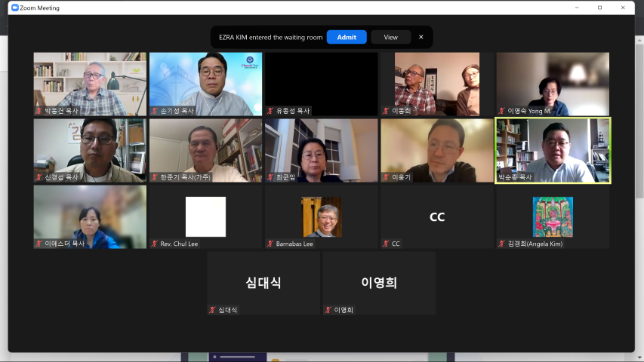Select the 이영숙 Yong M. video tile

coord(553,84)
